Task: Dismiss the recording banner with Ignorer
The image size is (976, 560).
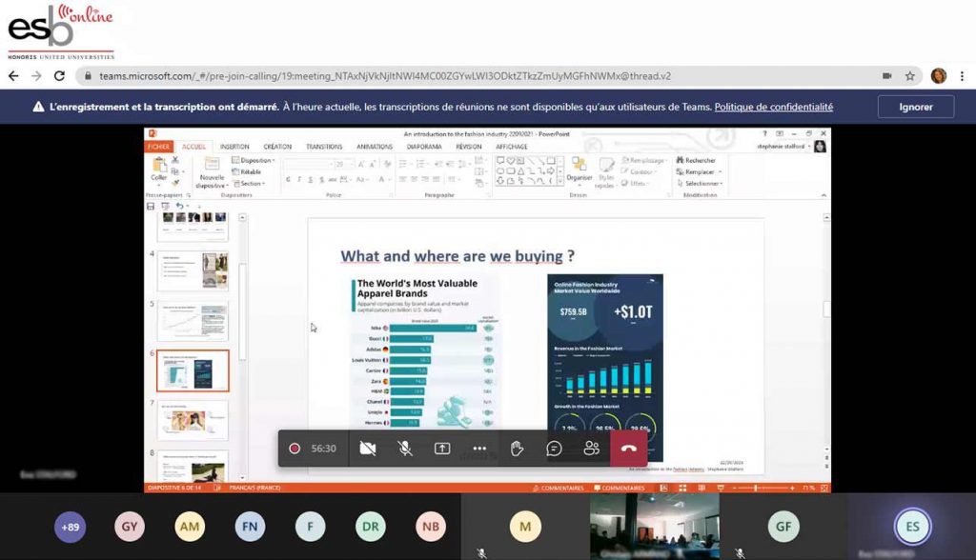Action: click(x=916, y=107)
